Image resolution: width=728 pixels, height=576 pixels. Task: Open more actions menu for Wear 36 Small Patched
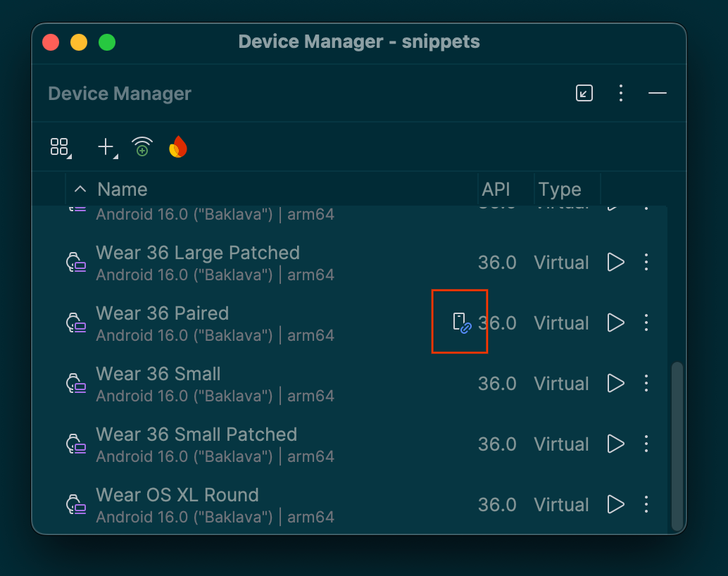click(x=646, y=444)
